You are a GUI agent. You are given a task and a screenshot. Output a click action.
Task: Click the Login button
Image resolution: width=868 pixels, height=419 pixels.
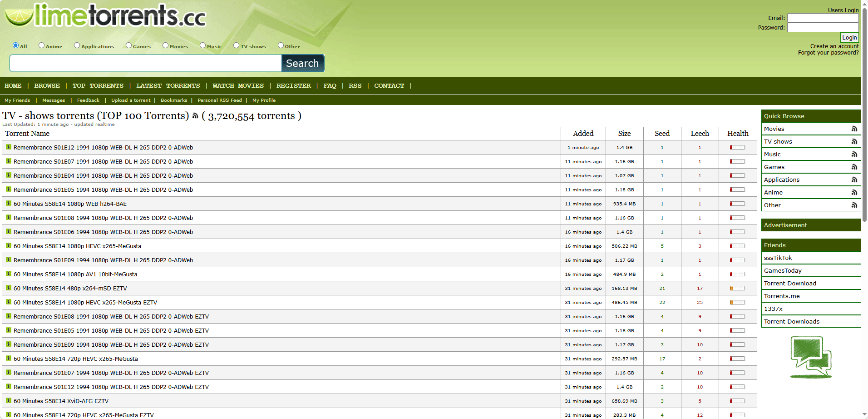(849, 38)
